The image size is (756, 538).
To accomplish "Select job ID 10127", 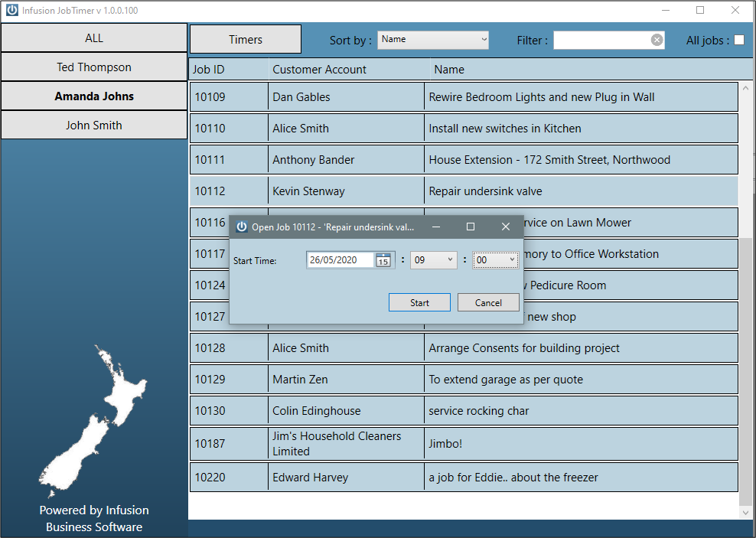I will (210, 316).
